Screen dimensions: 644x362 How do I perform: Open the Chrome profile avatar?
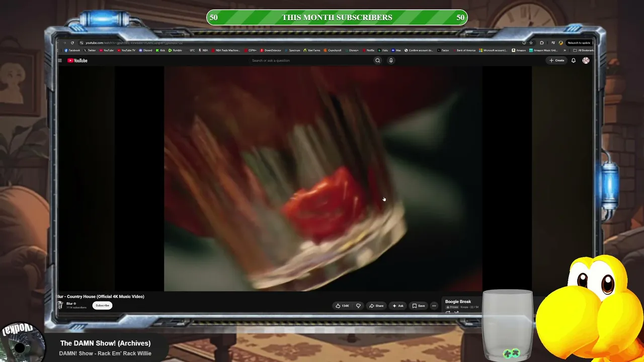pos(561,43)
